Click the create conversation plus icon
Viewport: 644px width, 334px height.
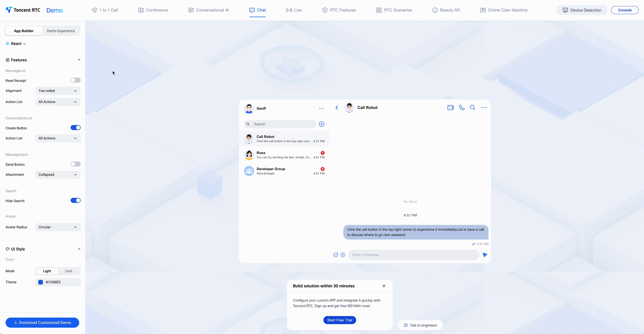click(x=322, y=124)
